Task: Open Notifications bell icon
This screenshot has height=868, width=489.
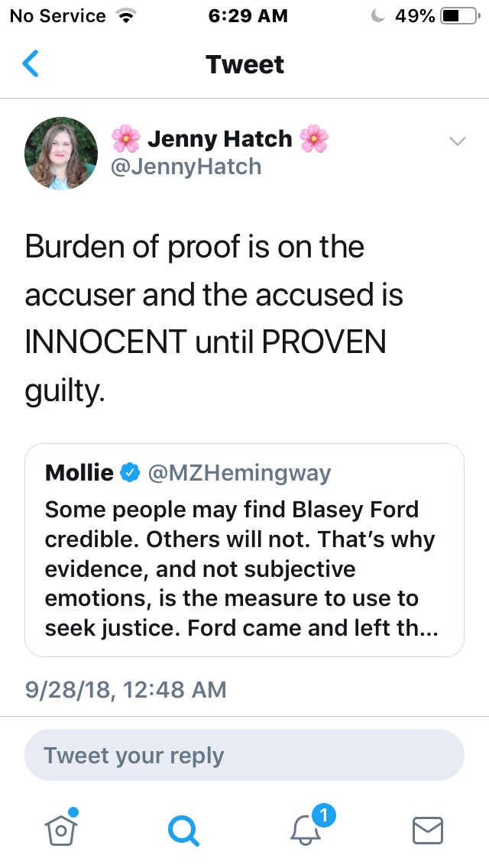Action: [x=307, y=831]
